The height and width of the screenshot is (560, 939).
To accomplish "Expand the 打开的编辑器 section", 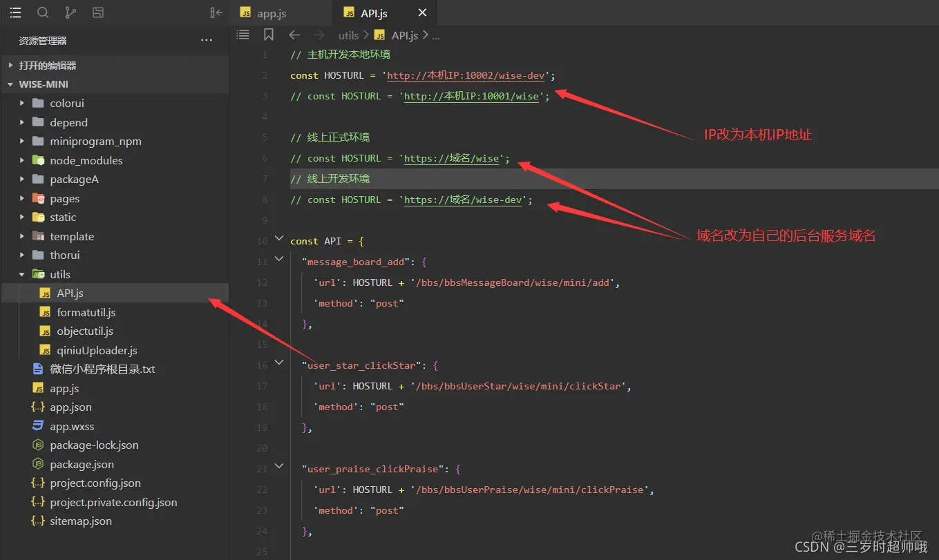I will pos(114,66).
